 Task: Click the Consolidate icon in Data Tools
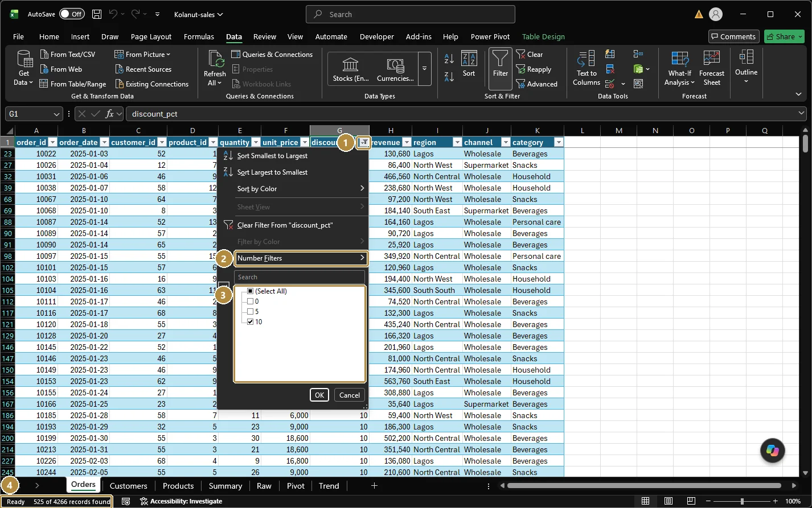click(x=638, y=55)
